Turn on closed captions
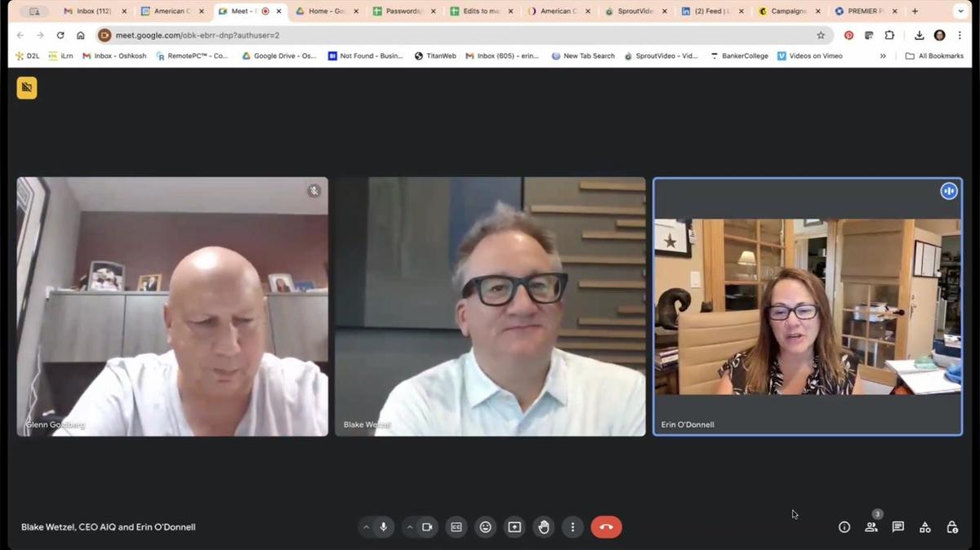 [x=457, y=527]
